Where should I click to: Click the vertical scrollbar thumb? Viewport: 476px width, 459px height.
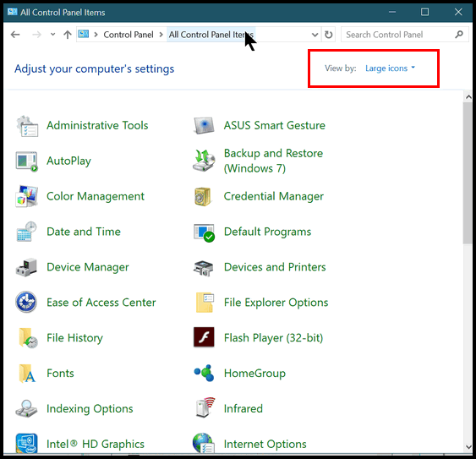[468, 173]
